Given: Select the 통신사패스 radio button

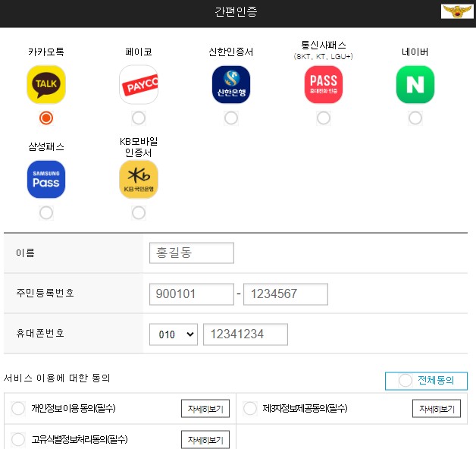Looking at the screenshot, I should pos(324,118).
